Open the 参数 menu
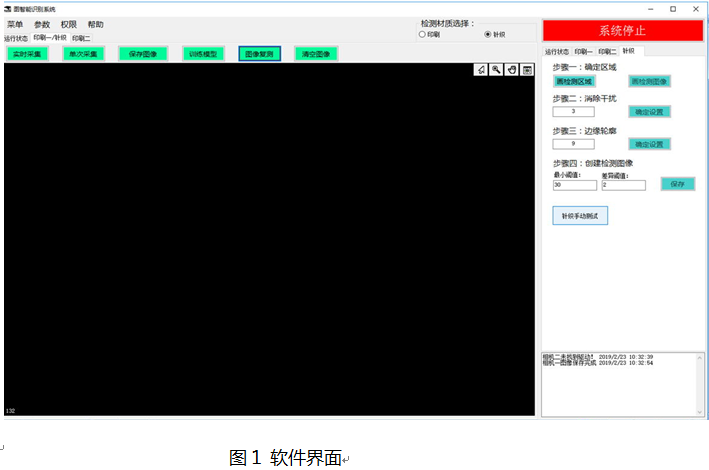709x470 pixels. [42, 24]
